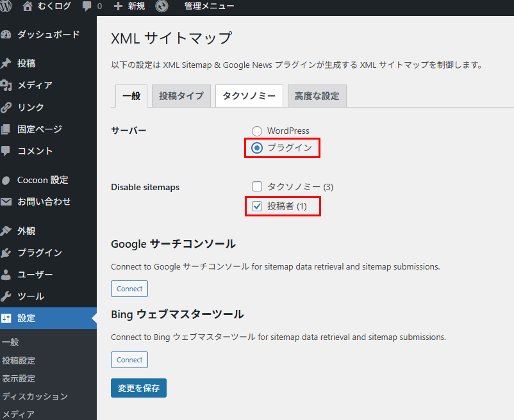The width and height of the screenshot is (514, 420).
Task: Open メディア via its media icon
Action: [x=6, y=85]
